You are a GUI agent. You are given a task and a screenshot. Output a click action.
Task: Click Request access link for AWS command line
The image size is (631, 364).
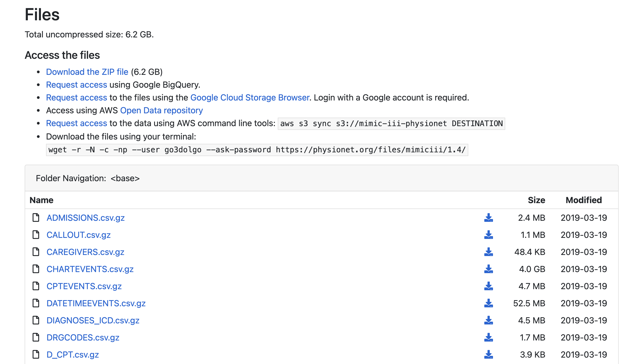tap(77, 123)
